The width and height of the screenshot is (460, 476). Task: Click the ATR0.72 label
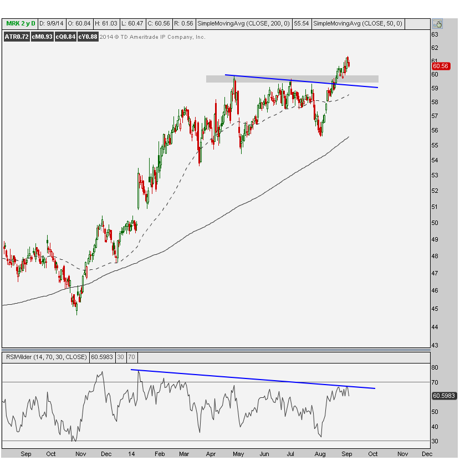tap(17, 37)
